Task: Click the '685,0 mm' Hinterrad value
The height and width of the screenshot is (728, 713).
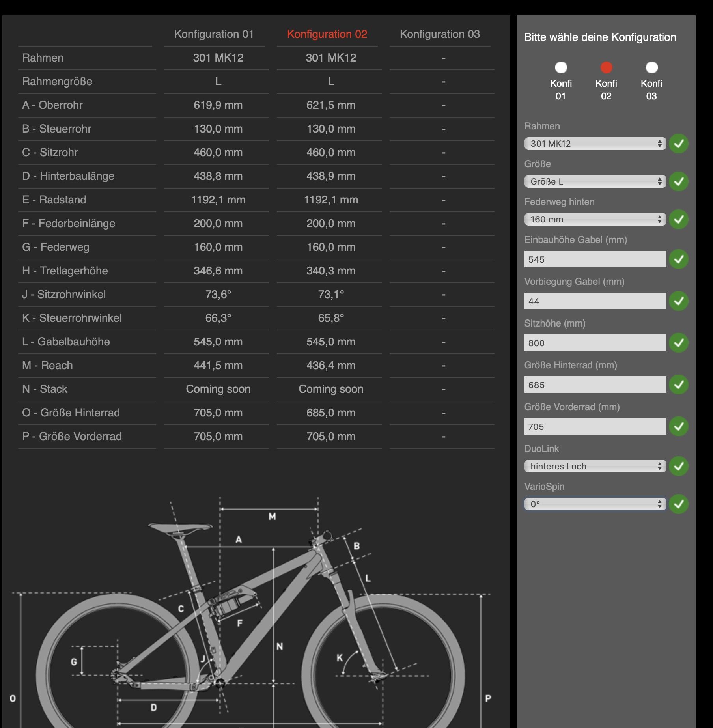Action: coord(331,413)
